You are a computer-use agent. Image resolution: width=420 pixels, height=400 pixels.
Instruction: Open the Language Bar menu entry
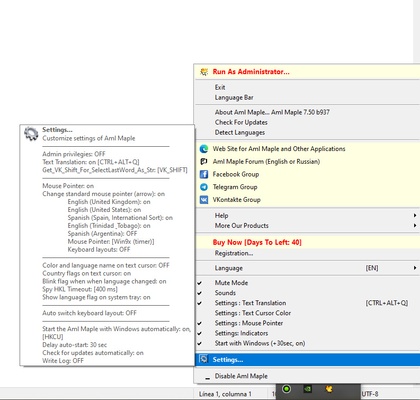234,98
